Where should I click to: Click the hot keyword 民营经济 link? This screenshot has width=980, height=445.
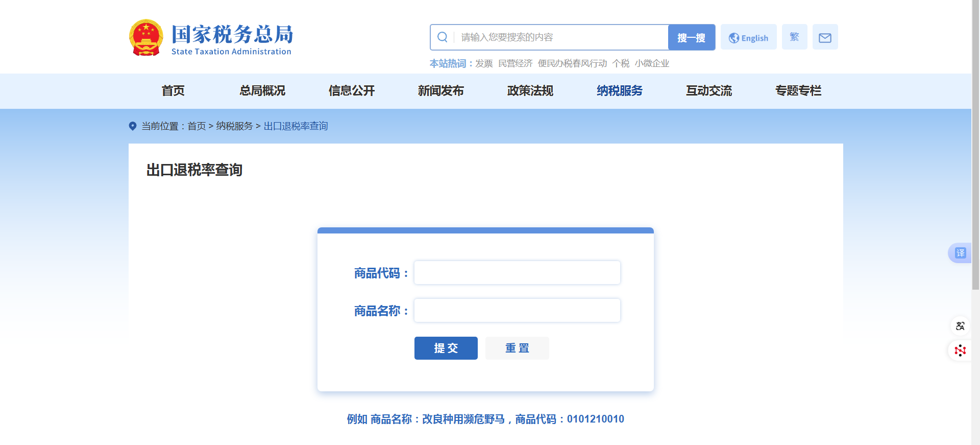pos(515,63)
